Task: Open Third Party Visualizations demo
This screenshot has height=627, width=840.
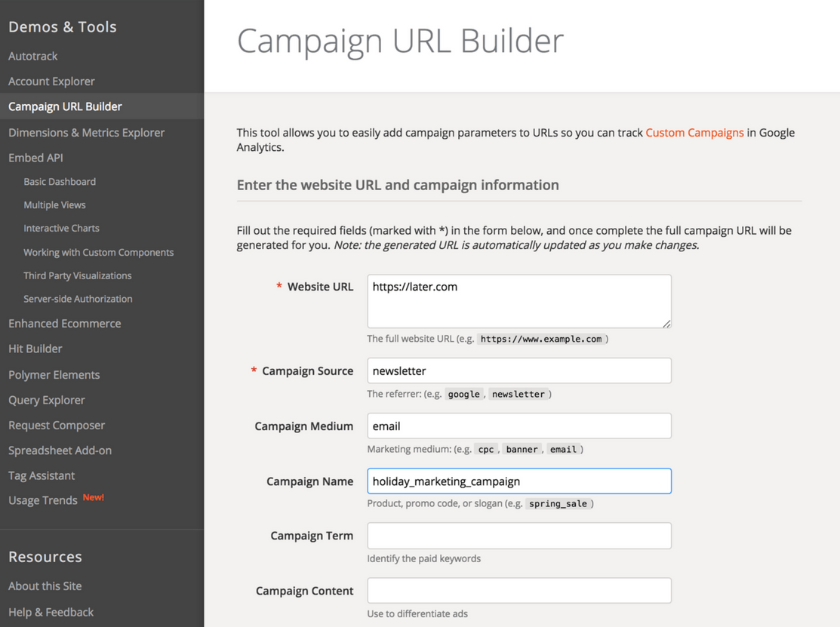Action: click(x=77, y=275)
